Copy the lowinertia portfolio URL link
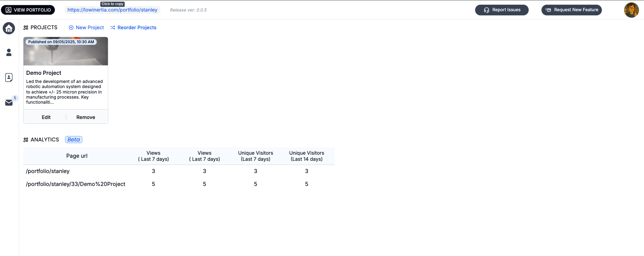This screenshot has height=256, width=644. click(x=112, y=10)
